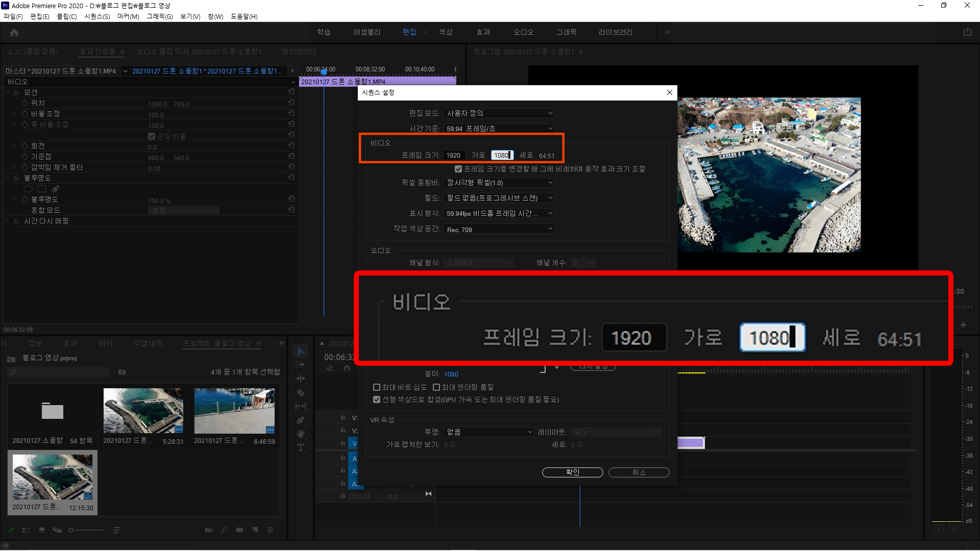The height and width of the screenshot is (551, 980).
Task: Enable 최대 렌더링 품질 checkbox
Action: coord(436,387)
